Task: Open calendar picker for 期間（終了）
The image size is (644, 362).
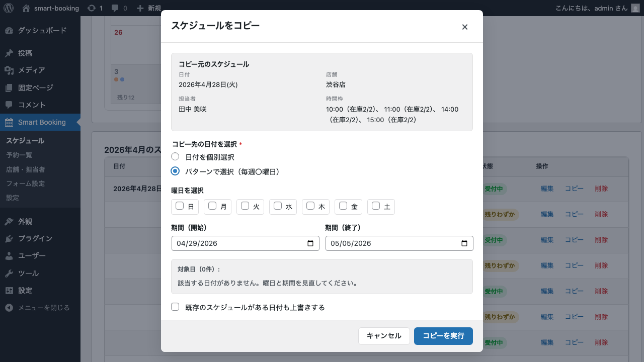Action: pyautogui.click(x=464, y=243)
